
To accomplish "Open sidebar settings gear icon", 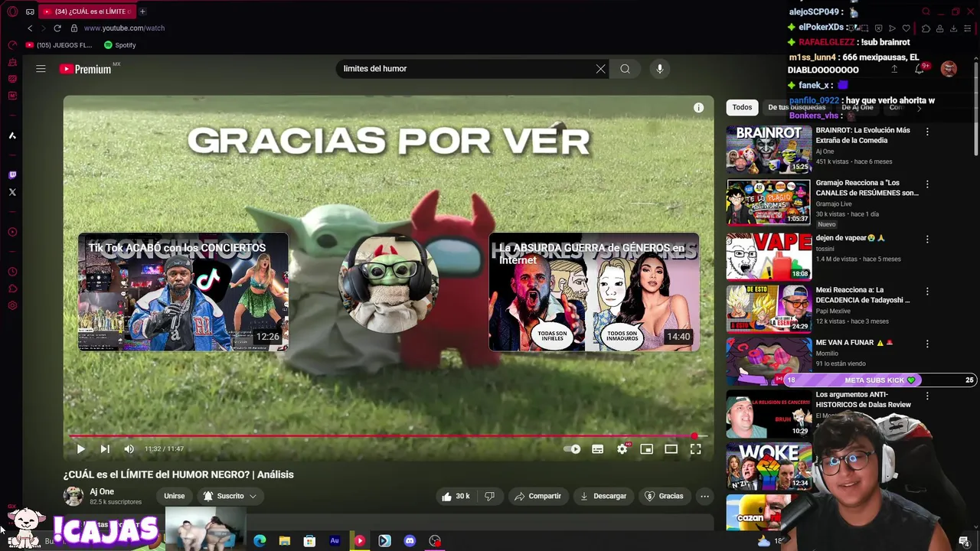I will coord(12,305).
